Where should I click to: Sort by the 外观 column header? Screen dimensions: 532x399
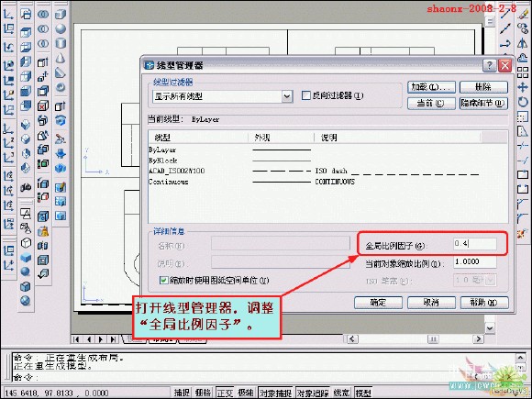(x=282, y=138)
